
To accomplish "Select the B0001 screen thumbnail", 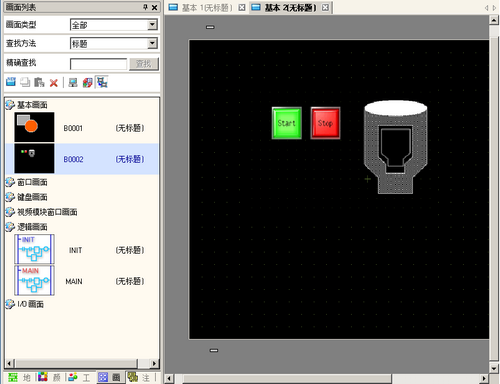I will (x=34, y=127).
